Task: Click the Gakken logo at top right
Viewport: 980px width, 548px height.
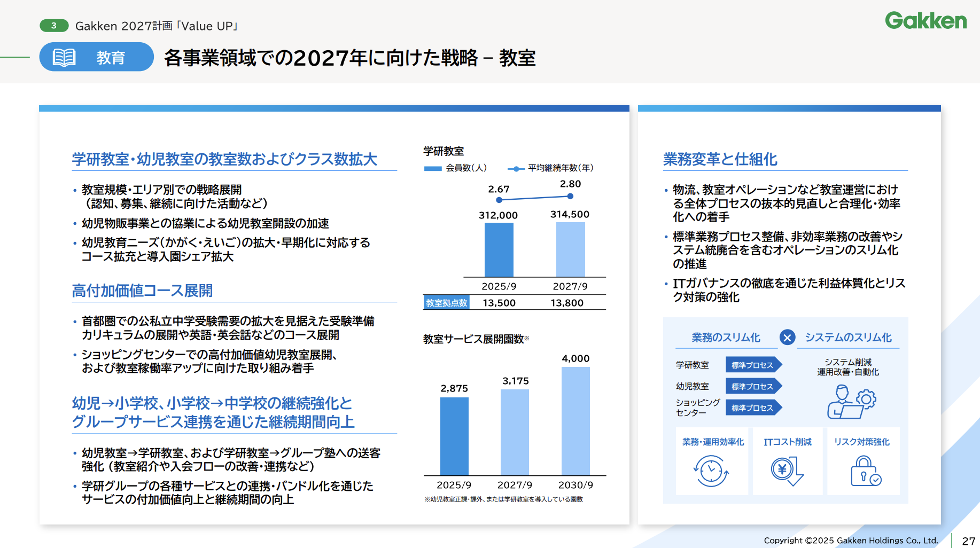Action: tap(925, 21)
